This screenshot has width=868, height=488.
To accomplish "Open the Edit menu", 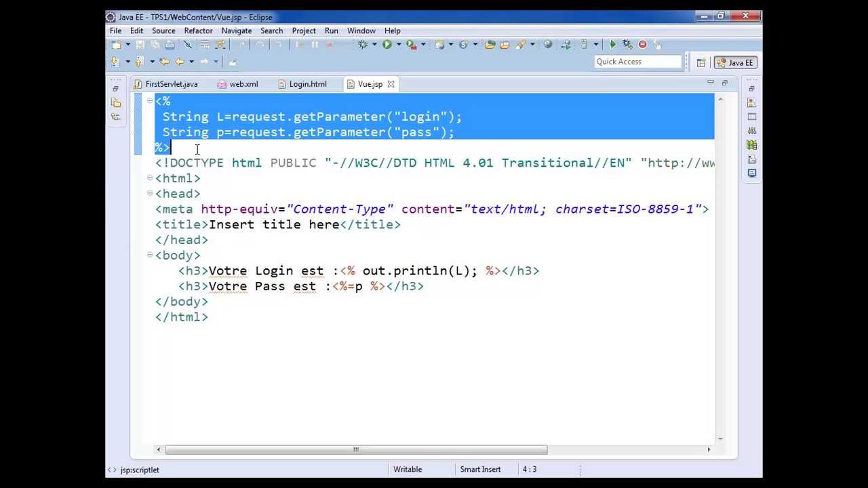I will coord(136,30).
